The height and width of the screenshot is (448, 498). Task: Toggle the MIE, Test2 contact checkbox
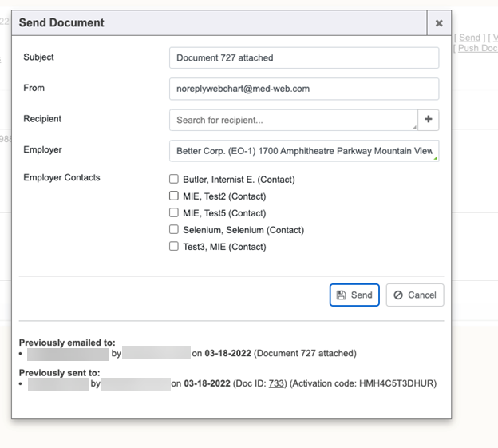tap(174, 196)
